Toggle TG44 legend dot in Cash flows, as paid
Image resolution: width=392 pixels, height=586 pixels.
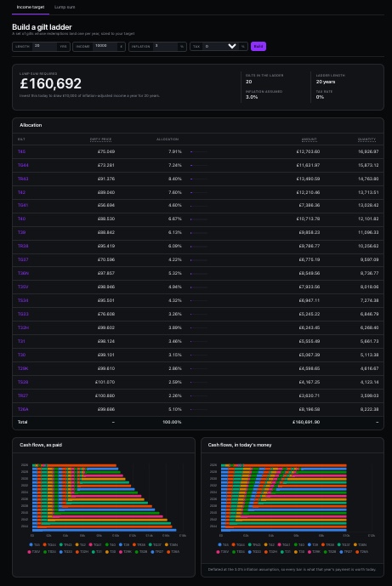tap(45, 544)
